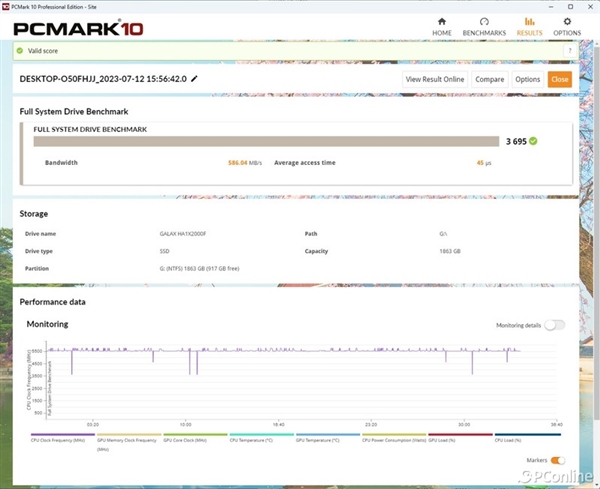600x489 pixels.
Task: Open the Benchmarks gauge icon
Action: pyautogui.click(x=484, y=21)
